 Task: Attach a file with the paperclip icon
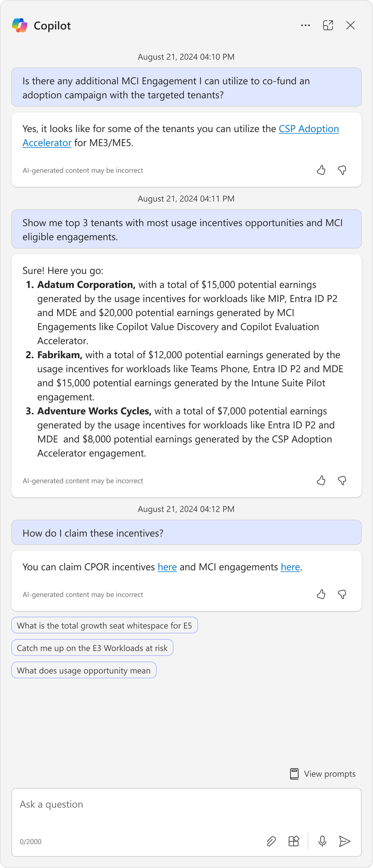tap(271, 841)
